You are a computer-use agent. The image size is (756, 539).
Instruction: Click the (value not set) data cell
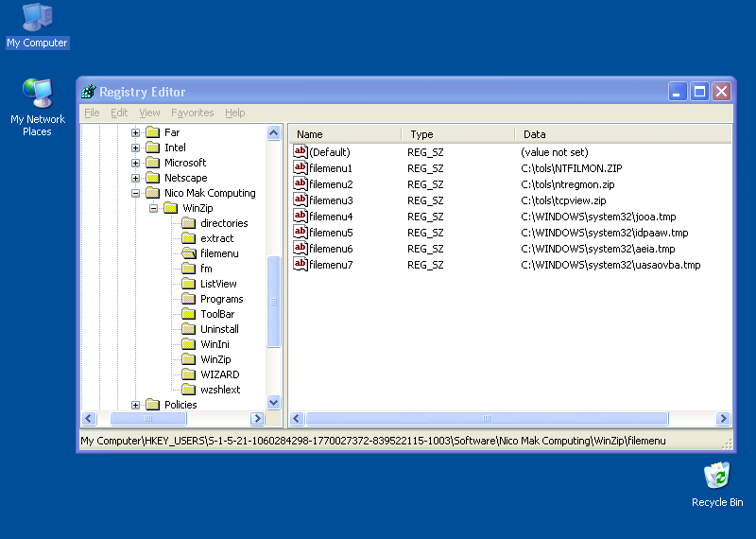pyautogui.click(x=555, y=152)
